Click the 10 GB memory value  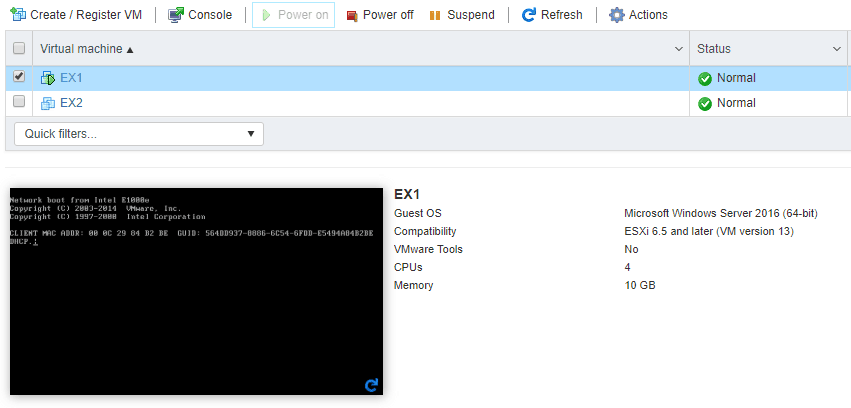(x=640, y=285)
